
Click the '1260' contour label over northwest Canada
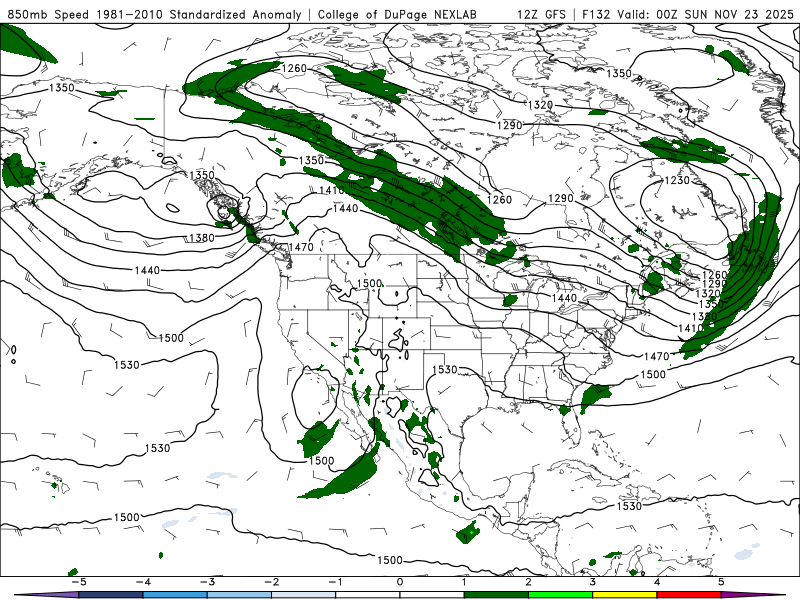tap(294, 68)
